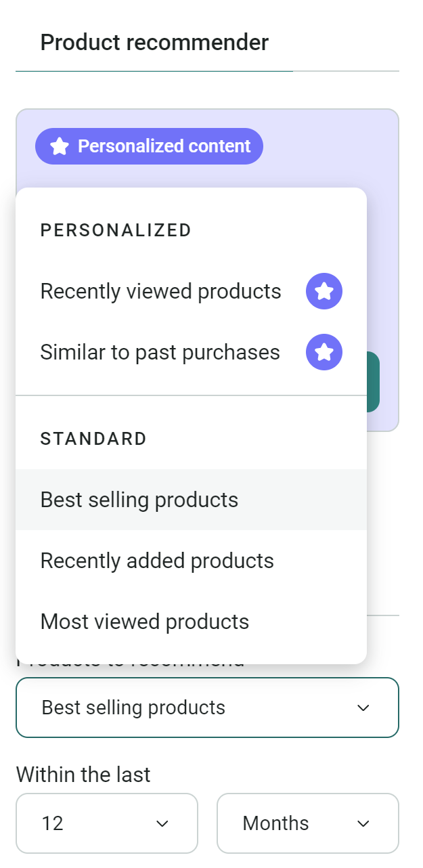Click the Within the last label
This screenshot has height=868, width=423.
(84, 775)
